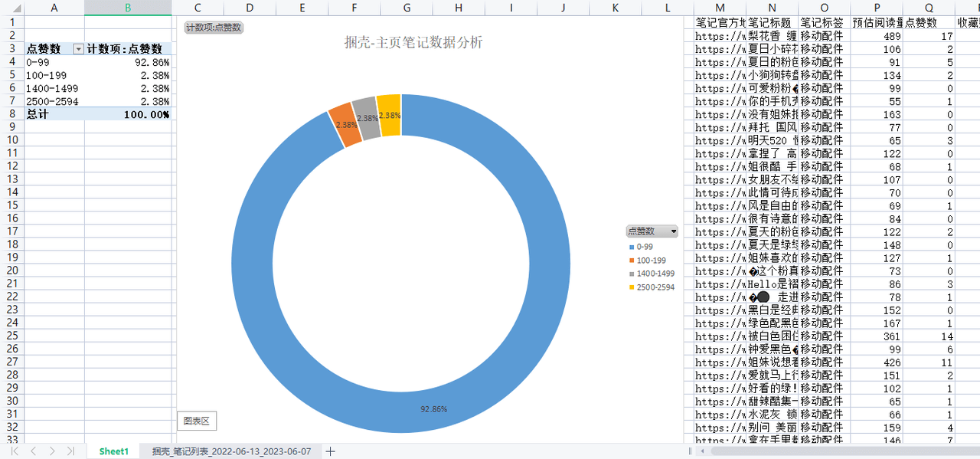Select row 1 header
Viewport: 980px width, 459px height.
click(11, 22)
